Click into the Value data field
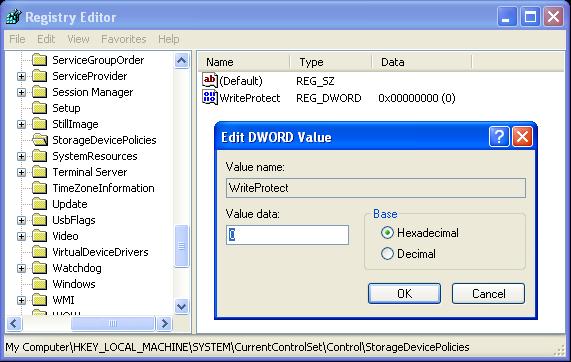 point(287,235)
